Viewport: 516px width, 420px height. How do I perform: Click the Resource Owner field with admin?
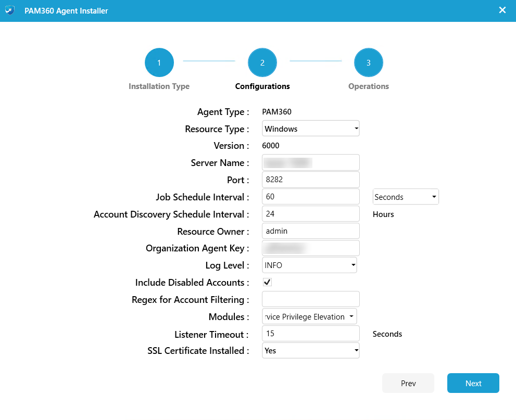(311, 231)
